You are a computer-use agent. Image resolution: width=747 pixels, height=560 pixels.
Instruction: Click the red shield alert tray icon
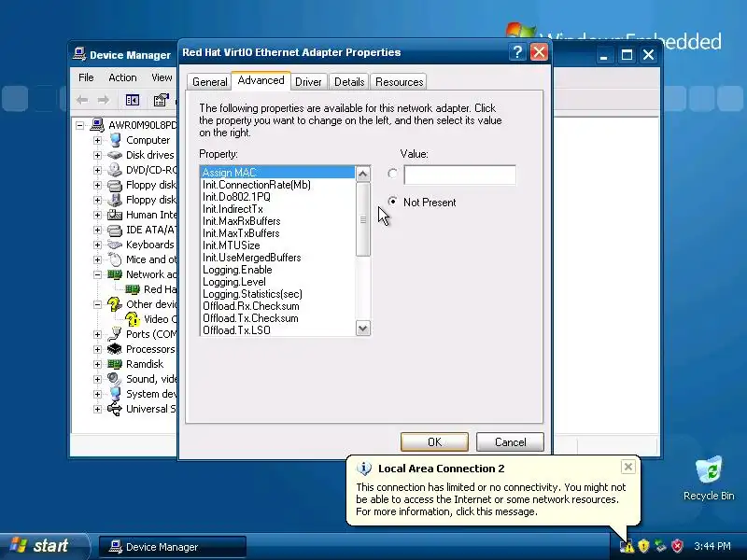677,546
